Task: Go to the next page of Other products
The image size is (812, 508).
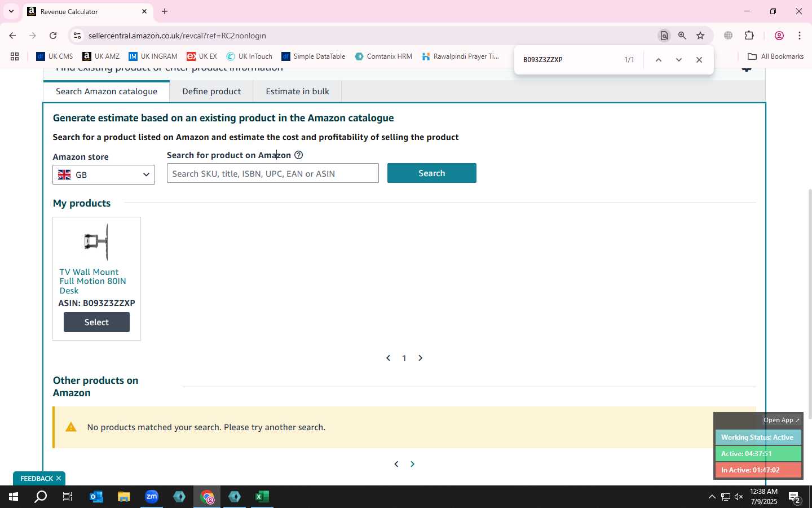Action: tap(412, 464)
